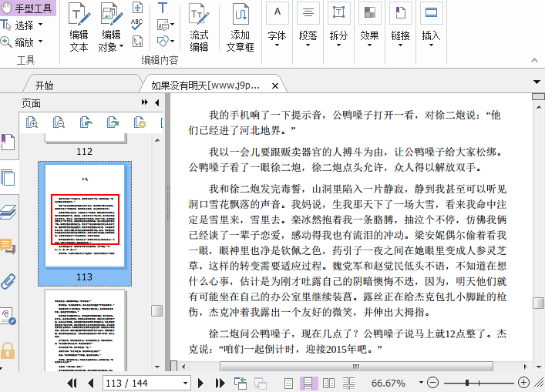Enable continuous page view mode

[x=308, y=383]
